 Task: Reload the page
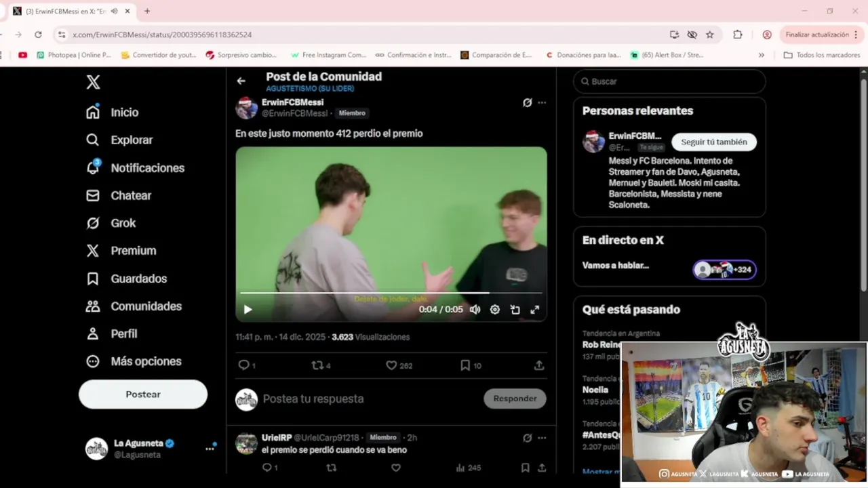click(38, 35)
